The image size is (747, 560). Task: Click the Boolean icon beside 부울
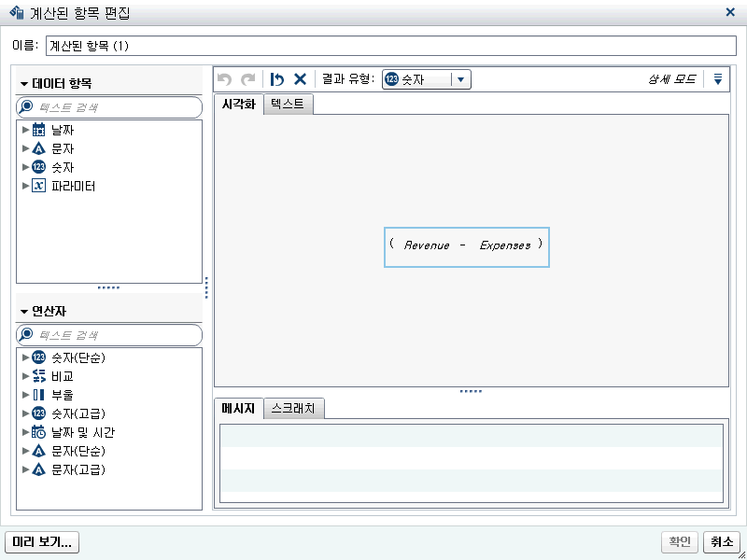coord(36,394)
